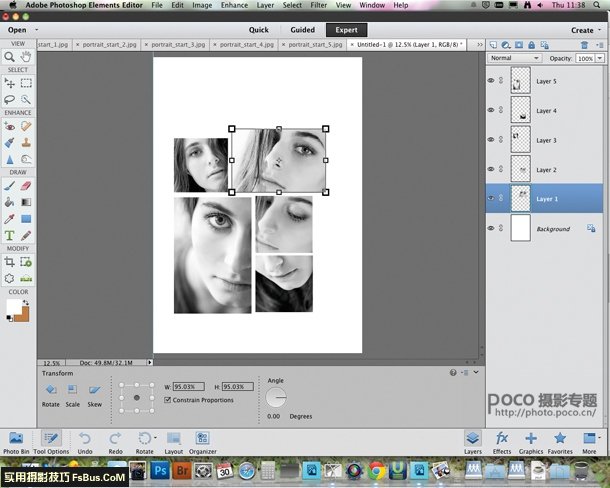The image size is (610, 488).
Task: Switch to Quick mode
Action: tap(258, 30)
